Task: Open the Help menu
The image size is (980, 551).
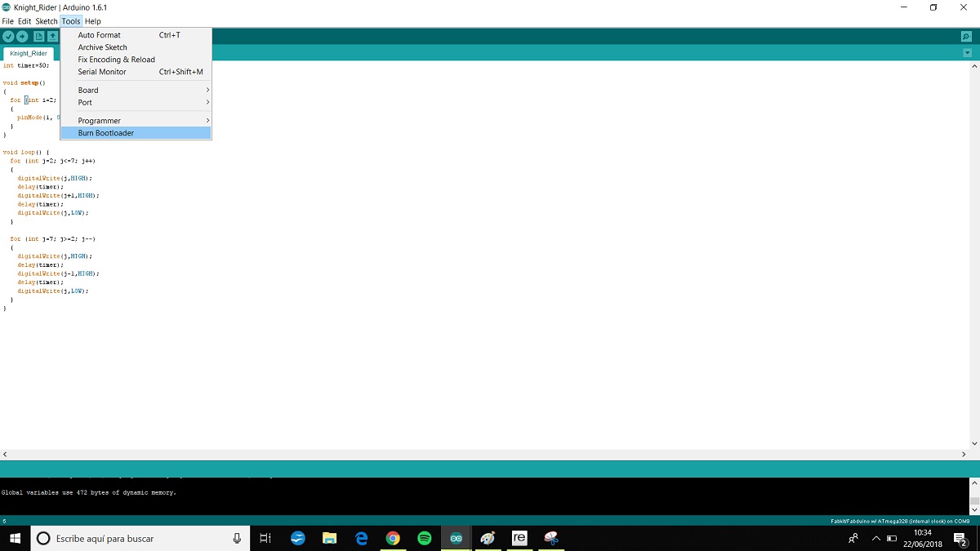Action: tap(93, 21)
